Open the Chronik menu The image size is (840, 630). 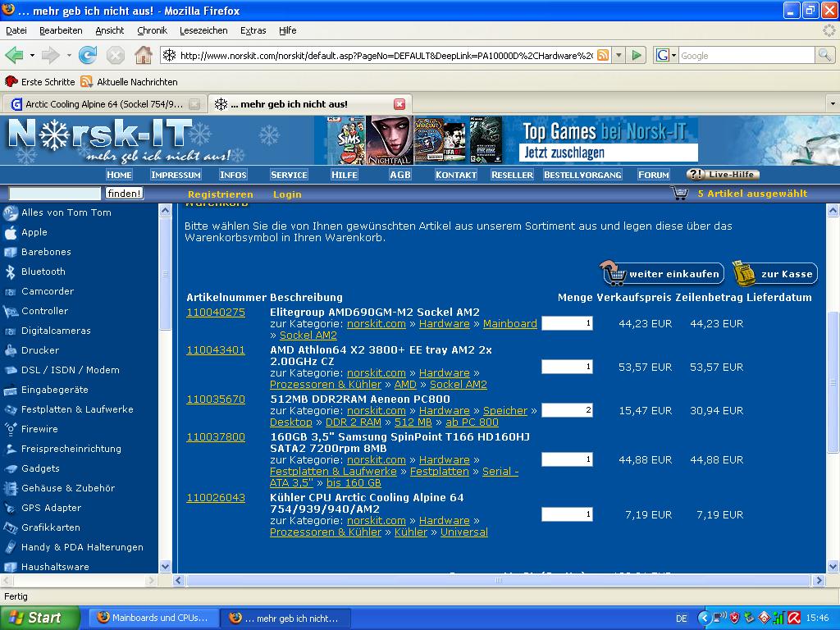[x=152, y=30]
